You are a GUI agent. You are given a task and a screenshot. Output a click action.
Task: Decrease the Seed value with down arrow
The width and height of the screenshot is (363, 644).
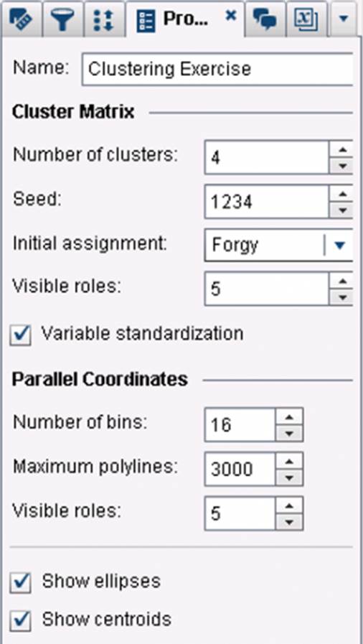[x=341, y=210]
